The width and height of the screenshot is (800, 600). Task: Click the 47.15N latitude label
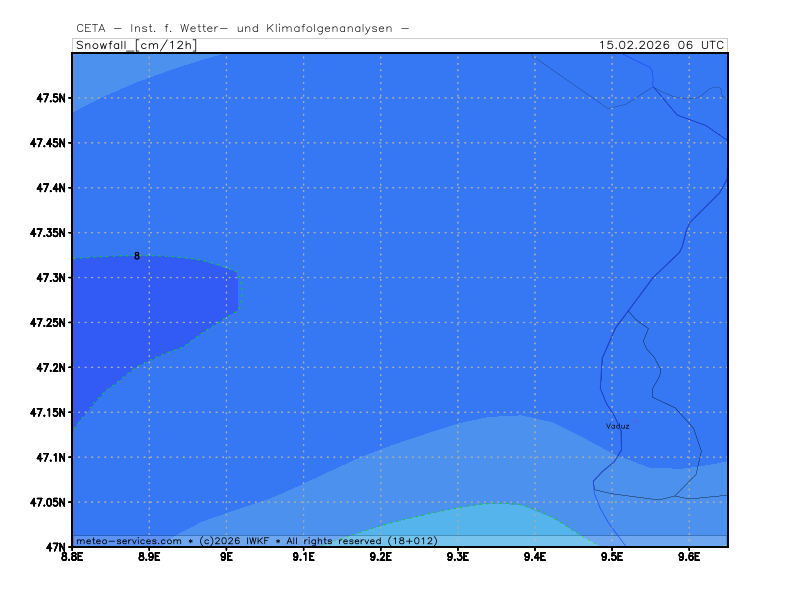(x=46, y=413)
